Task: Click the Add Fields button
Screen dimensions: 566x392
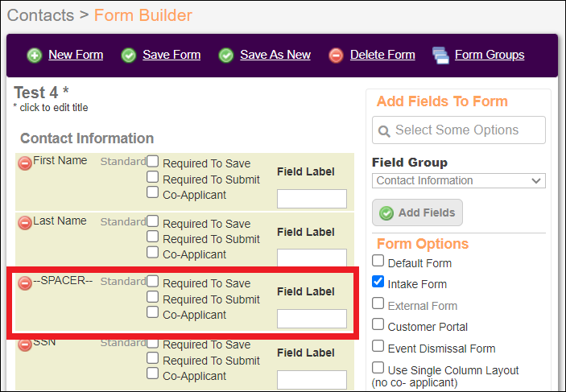Action: tap(417, 213)
